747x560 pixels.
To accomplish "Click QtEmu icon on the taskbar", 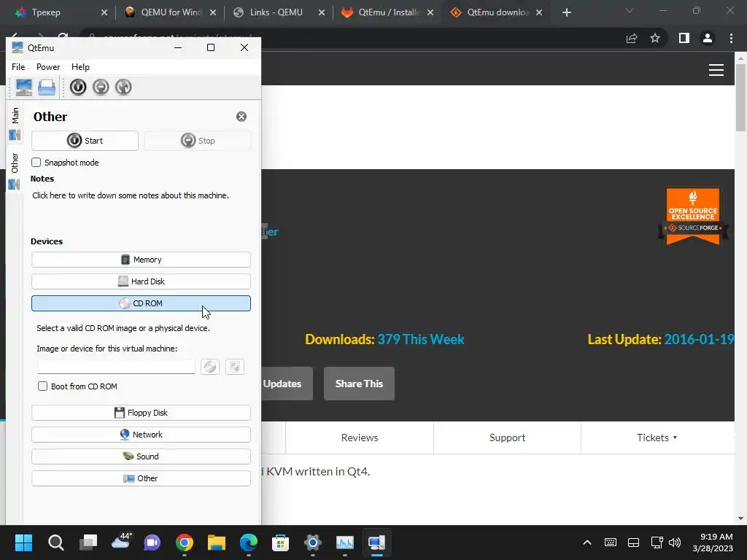I will coord(377,542).
